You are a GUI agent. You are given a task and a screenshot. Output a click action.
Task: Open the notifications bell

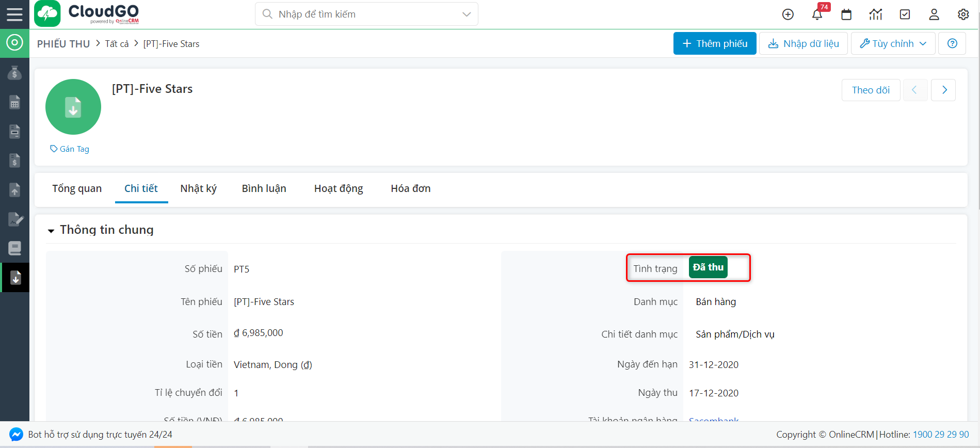click(x=817, y=14)
